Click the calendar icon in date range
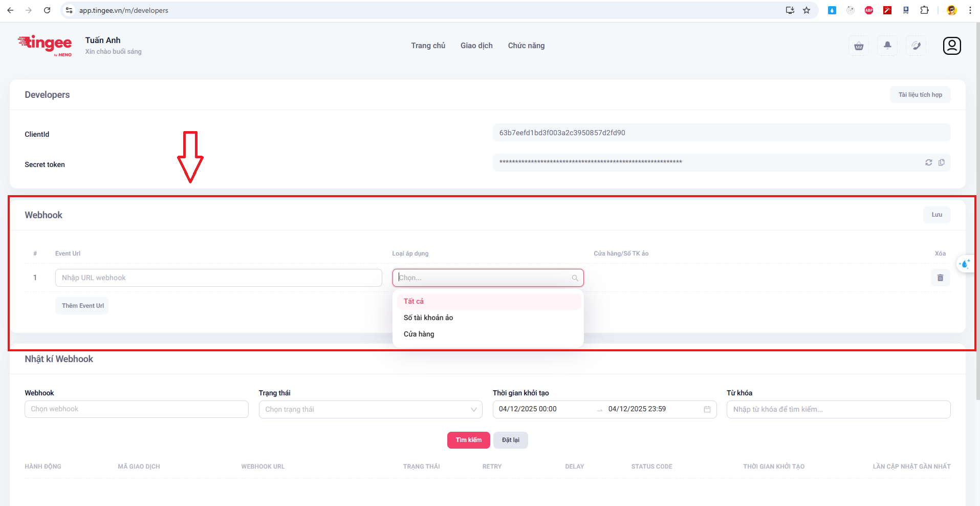This screenshot has width=980, height=506. (707, 409)
